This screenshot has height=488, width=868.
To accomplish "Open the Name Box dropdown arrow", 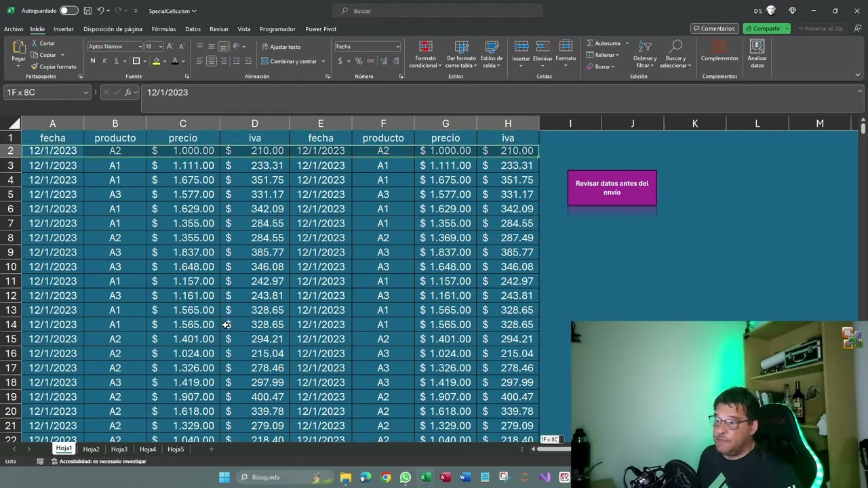I will [x=85, y=92].
